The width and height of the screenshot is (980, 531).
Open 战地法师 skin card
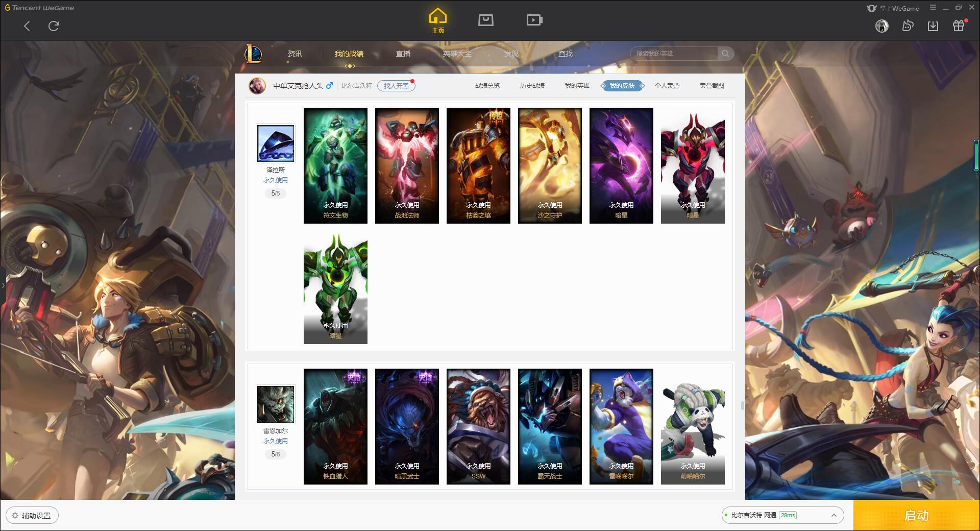[407, 165]
